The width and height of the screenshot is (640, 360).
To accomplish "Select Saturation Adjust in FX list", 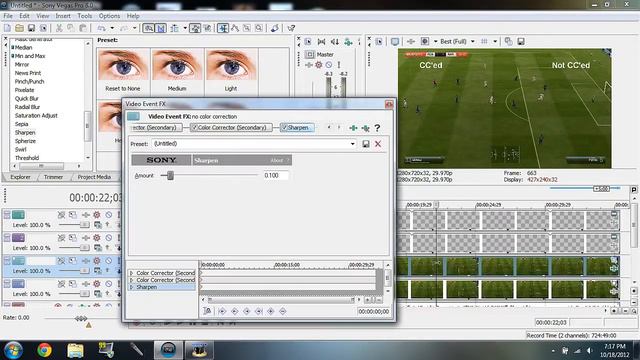I will pos(36,116).
